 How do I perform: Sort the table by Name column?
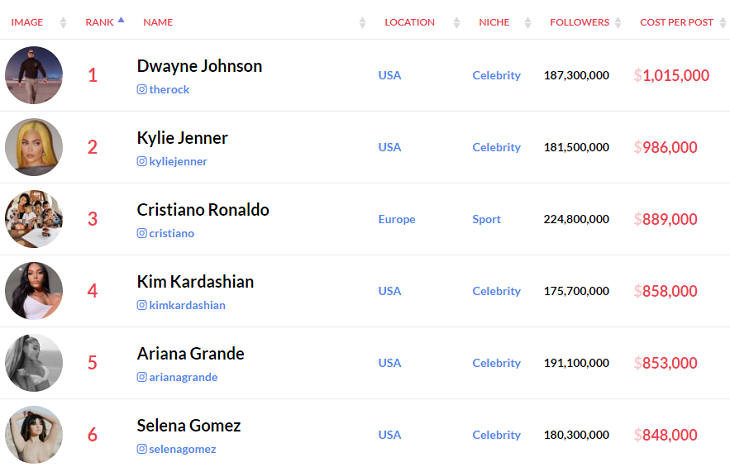point(363,22)
